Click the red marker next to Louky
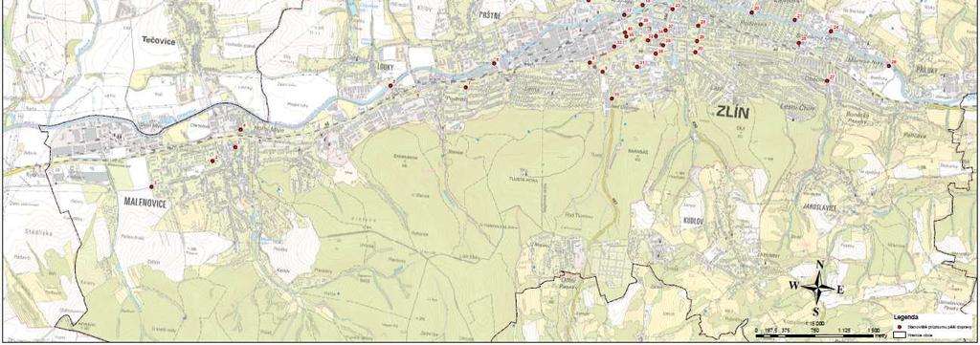Viewport: 980px width, 345px height. pos(390,85)
